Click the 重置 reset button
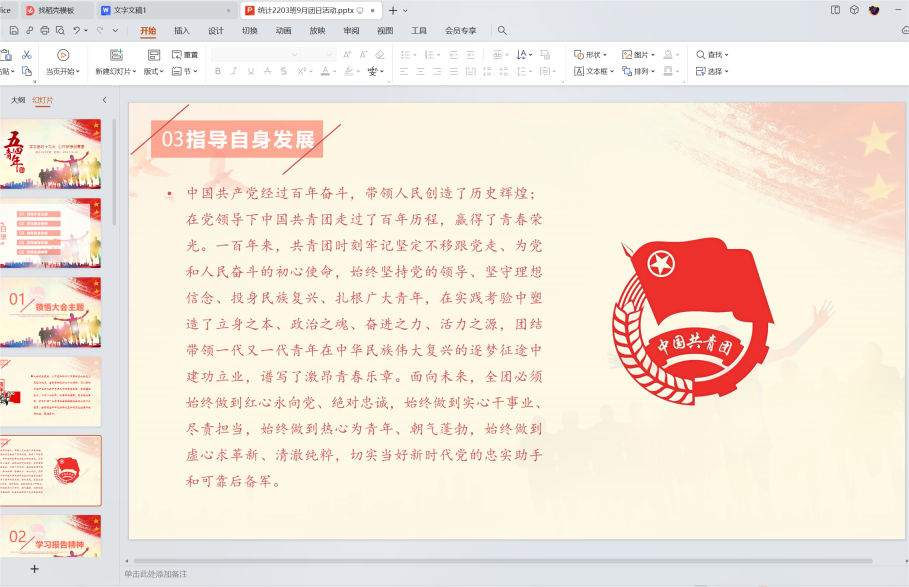The width and height of the screenshot is (909, 587). coord(185,54)
